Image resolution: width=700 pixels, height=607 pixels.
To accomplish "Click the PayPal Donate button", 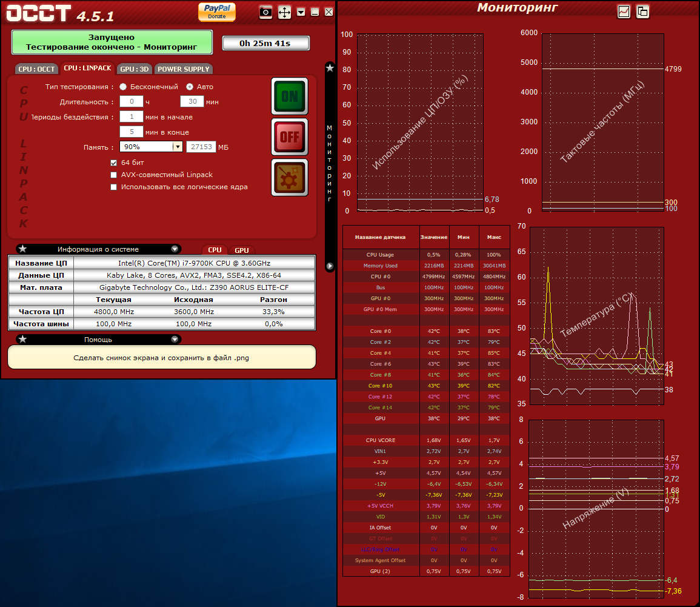I will tap(217, 12).
